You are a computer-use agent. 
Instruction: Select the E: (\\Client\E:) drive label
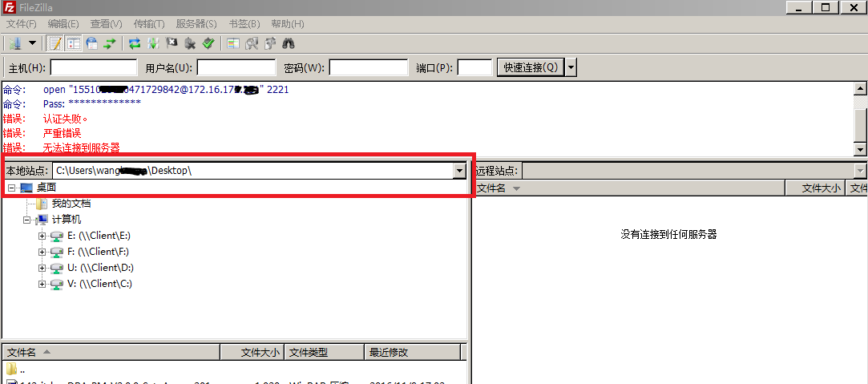pos(99,236)
